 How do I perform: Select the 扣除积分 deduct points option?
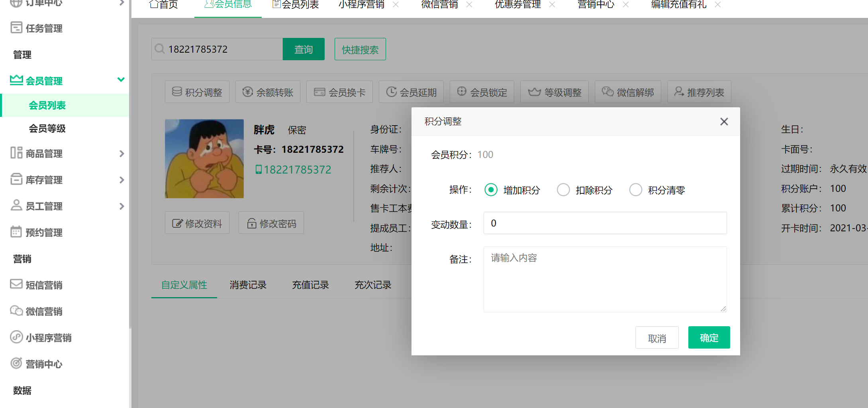[x=563, y=190]
